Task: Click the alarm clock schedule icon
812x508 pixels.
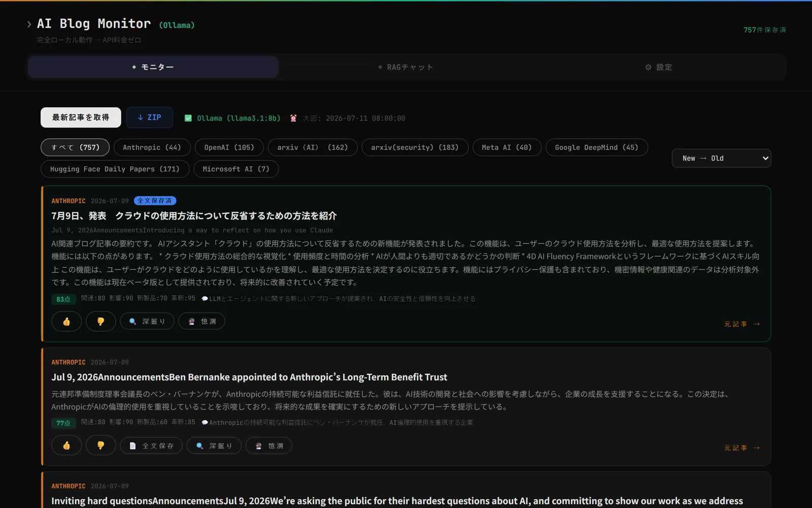Action: (x=293, y=118)
